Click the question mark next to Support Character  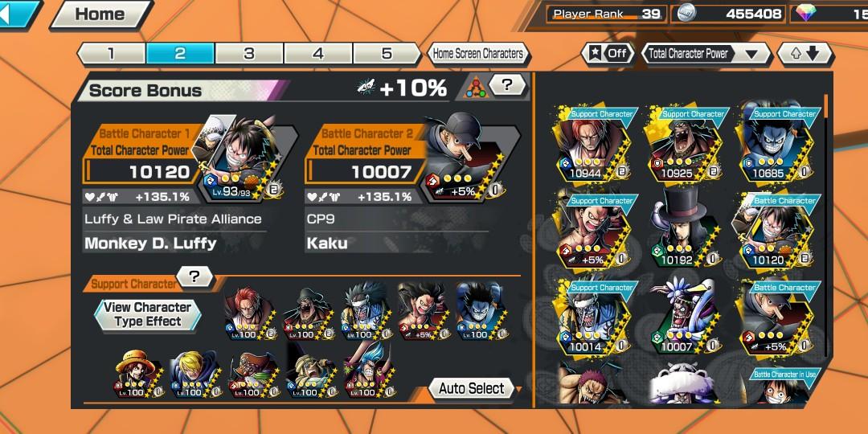(x=194, y=276)
